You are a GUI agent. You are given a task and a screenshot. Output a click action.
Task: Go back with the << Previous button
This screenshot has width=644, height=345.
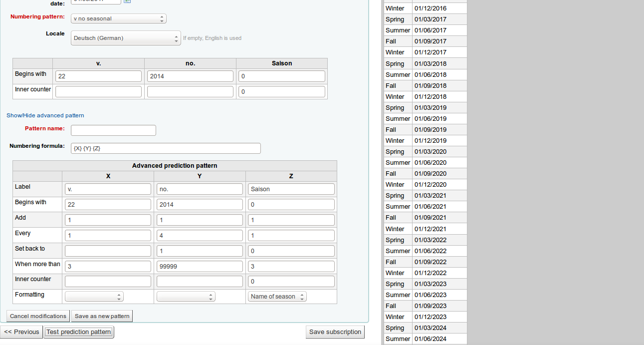point(21,332)
